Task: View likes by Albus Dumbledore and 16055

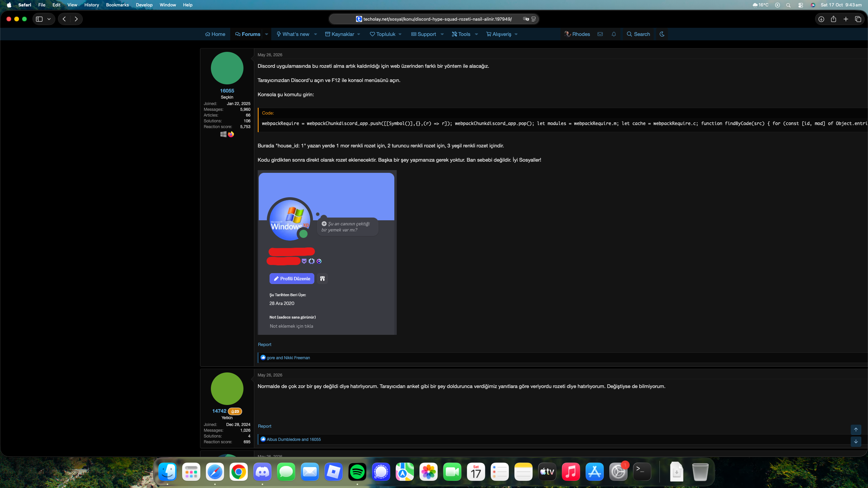Action: click(x=294, y=439)
